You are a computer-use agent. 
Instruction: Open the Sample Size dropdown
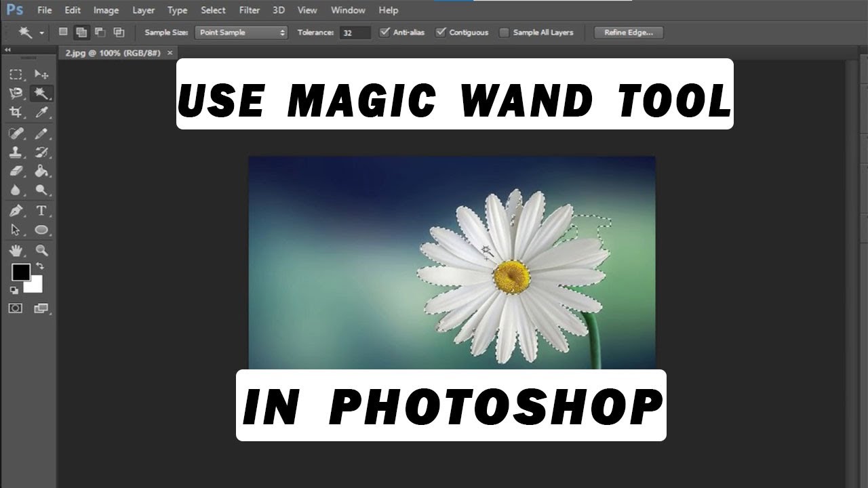pyautogui.click(x=241, y=32)
